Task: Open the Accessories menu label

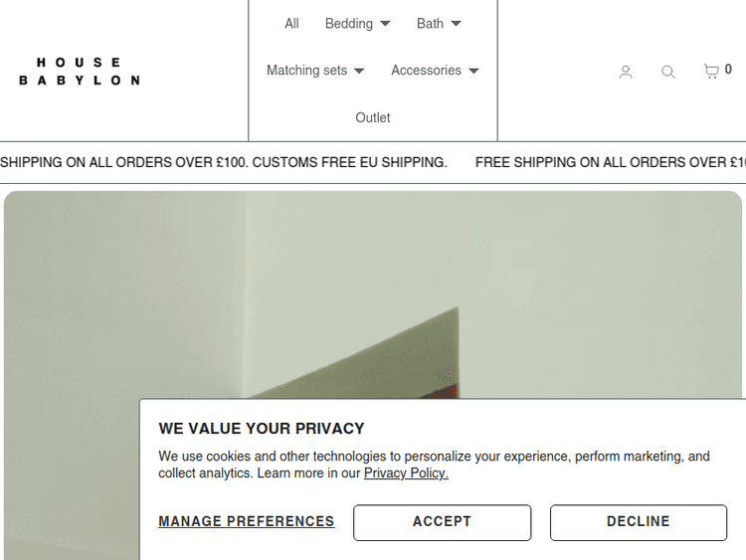Action: click(426, 71)
